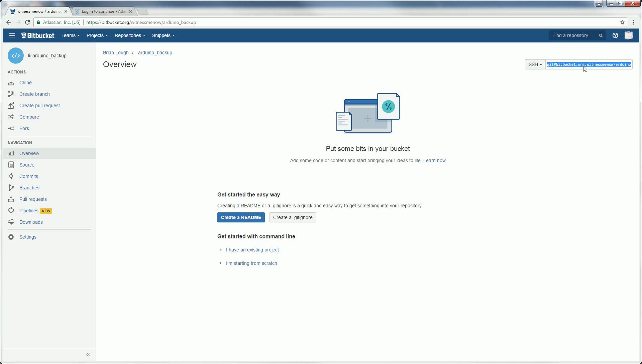Open the Repositories menu

tap(130, 35)
